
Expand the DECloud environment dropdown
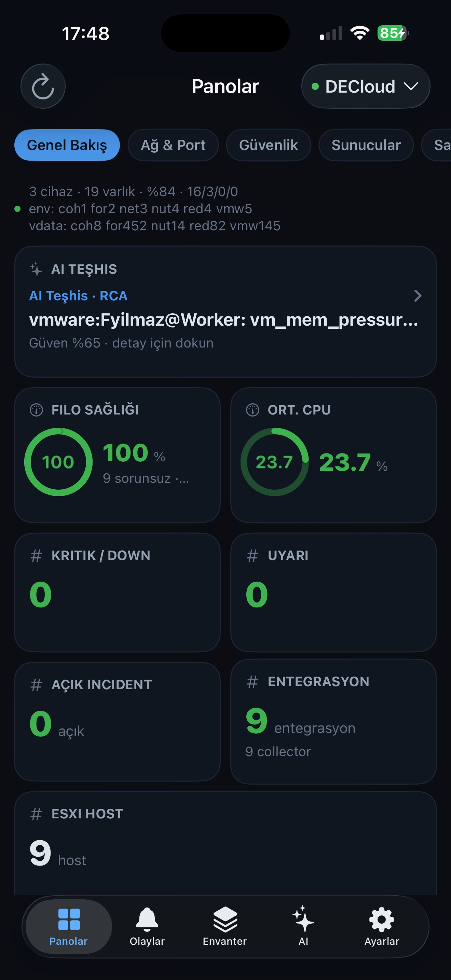(366, 86)
